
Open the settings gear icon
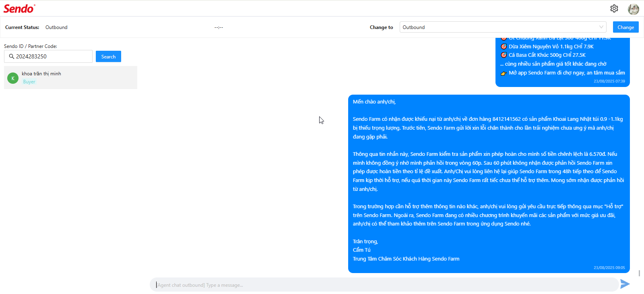(614, 8)
